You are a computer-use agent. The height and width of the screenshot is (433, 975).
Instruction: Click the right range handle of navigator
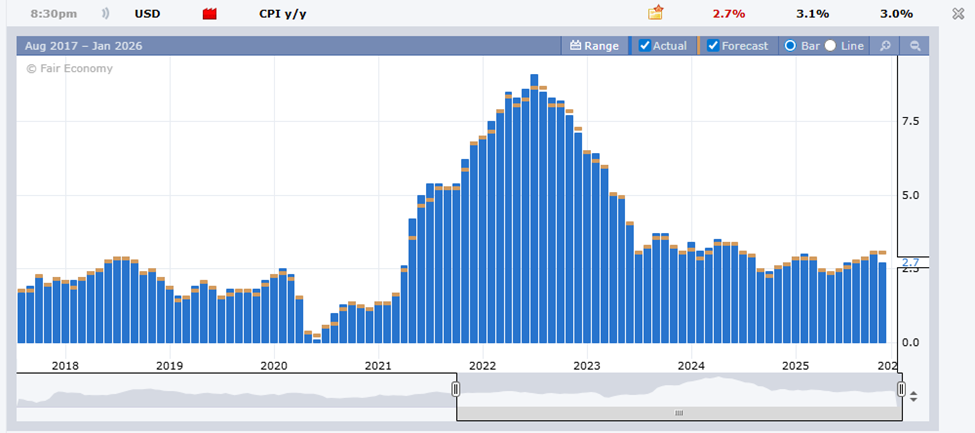tap(901, 389)
